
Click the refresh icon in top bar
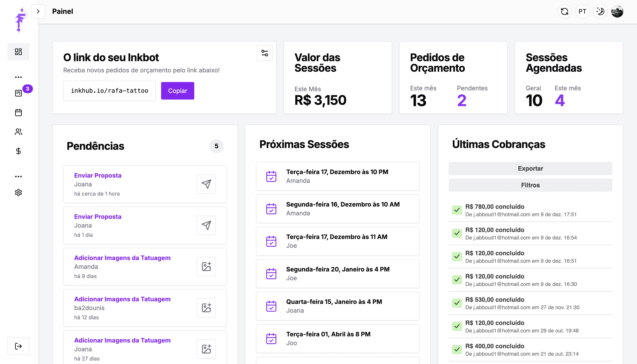pos(564,11)
